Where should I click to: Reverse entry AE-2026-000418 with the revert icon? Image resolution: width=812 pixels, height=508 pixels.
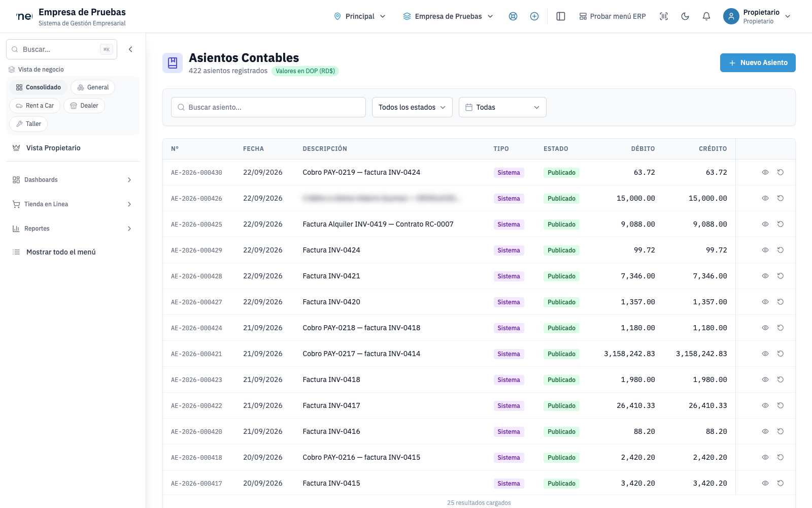[781, 457]
